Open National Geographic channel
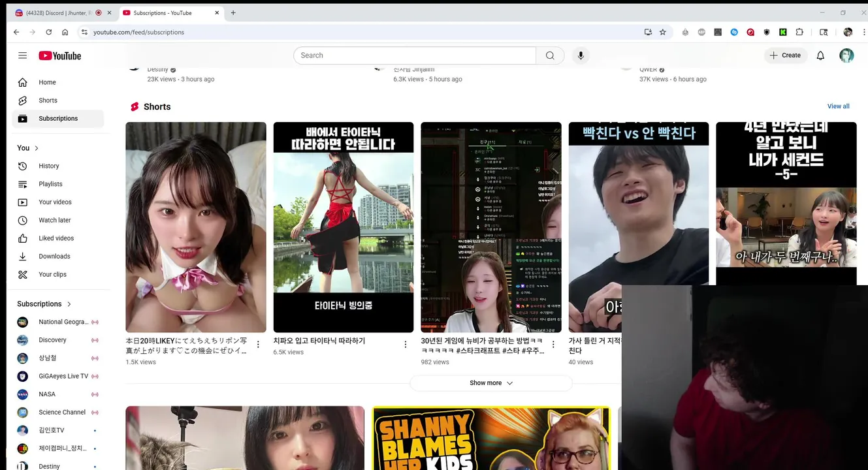Screen dimensions: 868x470 (57, 322)
